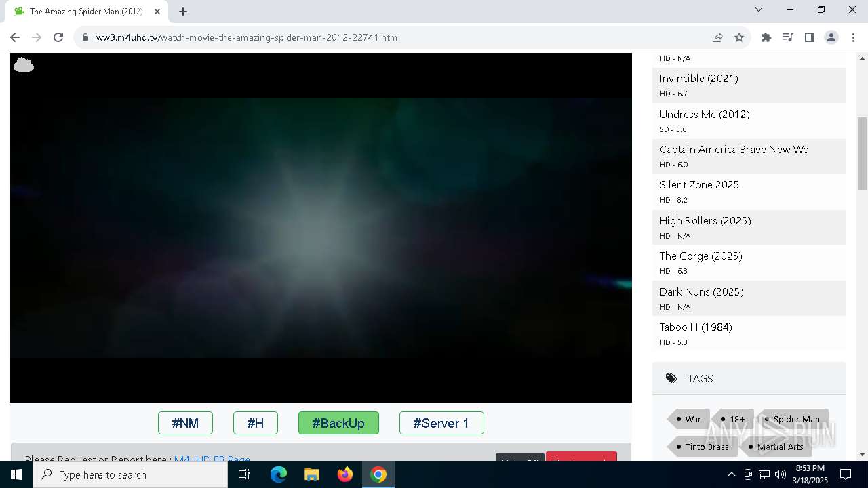Click the War tag
This screenshot has width=868, height=488.
pos(689,419)
